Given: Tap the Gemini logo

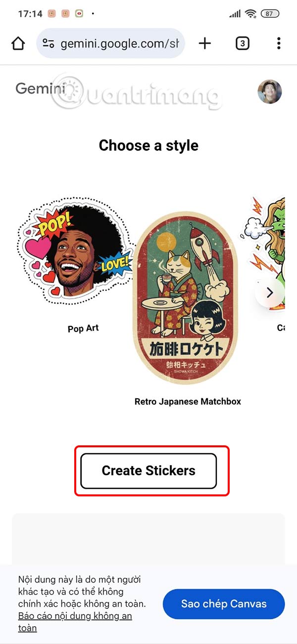Looking at the screenshot, I should point(41,89).
